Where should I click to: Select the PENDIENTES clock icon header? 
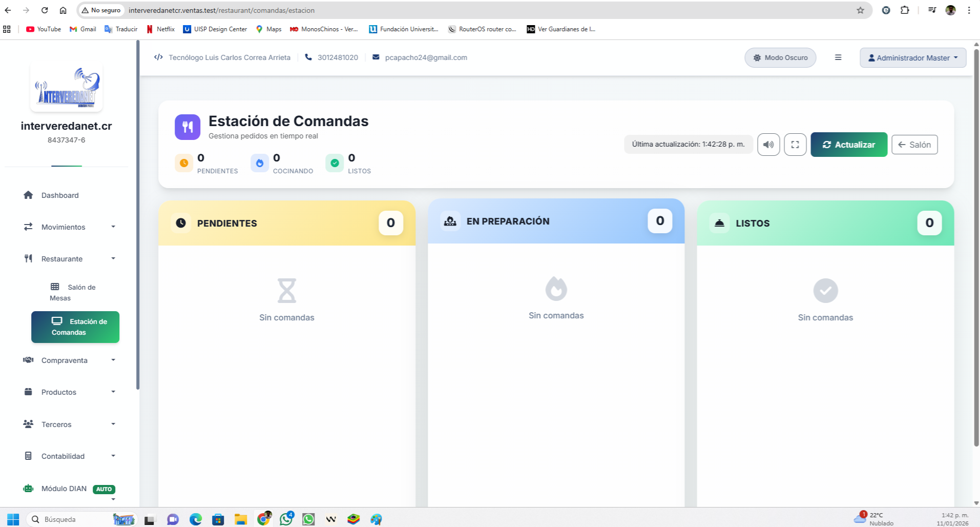tap(181, 223)
